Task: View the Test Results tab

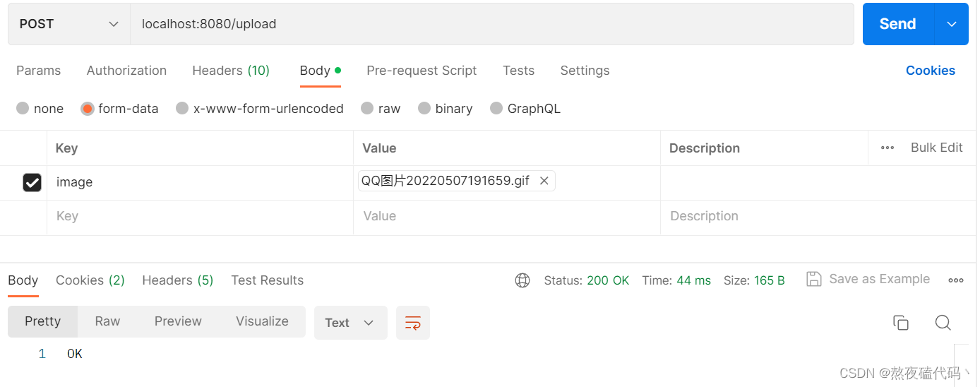Action: 268,280
